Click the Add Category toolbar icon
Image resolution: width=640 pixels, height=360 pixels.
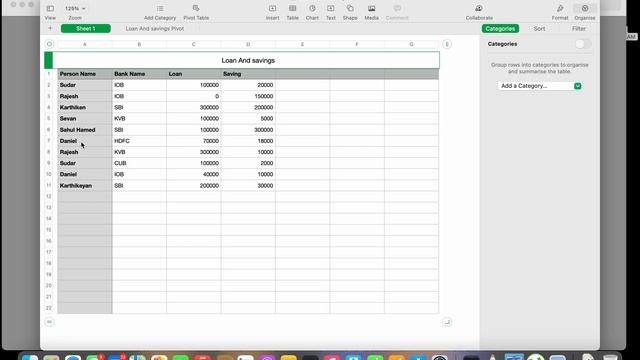160,9
